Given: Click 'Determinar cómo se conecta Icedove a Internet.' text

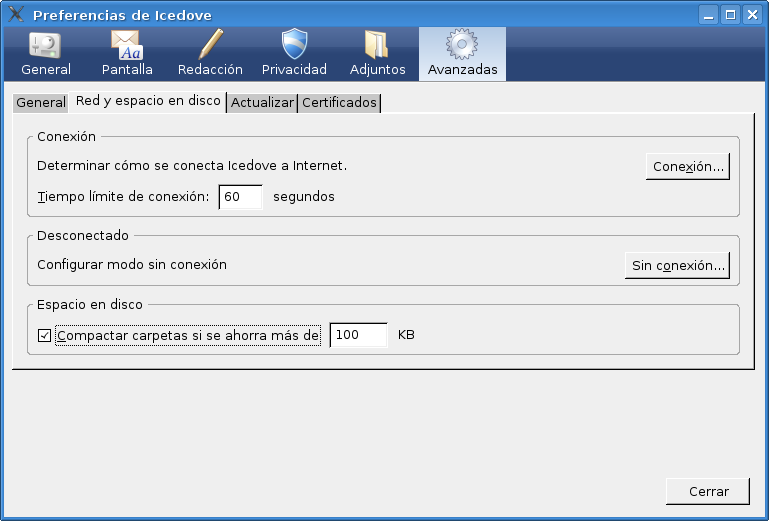Looking at the screenshot, I should [x=192, y=166].
